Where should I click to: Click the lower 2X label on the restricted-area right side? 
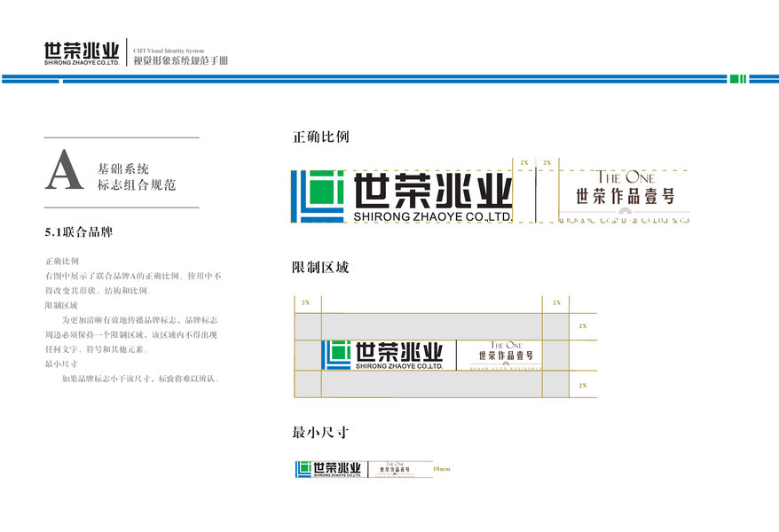pyautogui.click(x=583, y=386)
